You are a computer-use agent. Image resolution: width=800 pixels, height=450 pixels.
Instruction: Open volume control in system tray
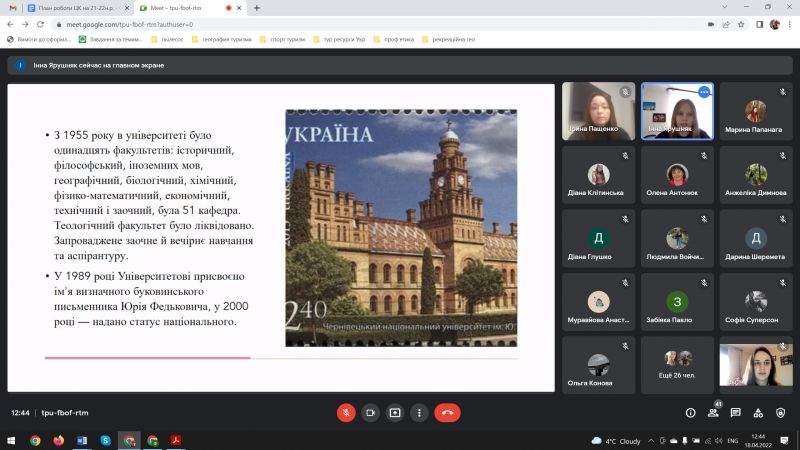pyautogui.click(x=718, y=441)
